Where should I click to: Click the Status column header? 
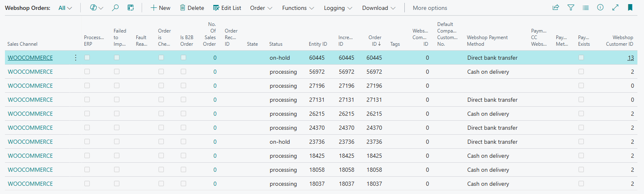tap(276, 44)
